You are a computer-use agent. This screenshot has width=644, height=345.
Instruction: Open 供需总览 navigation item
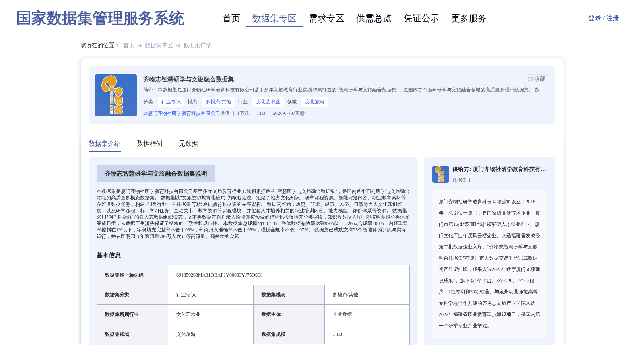coord(374,19)
